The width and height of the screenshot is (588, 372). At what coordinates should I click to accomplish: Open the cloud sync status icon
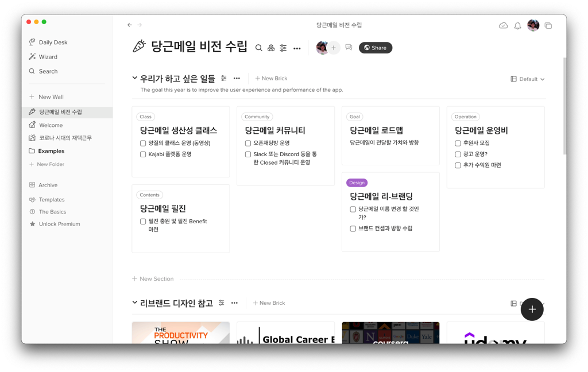503,25
